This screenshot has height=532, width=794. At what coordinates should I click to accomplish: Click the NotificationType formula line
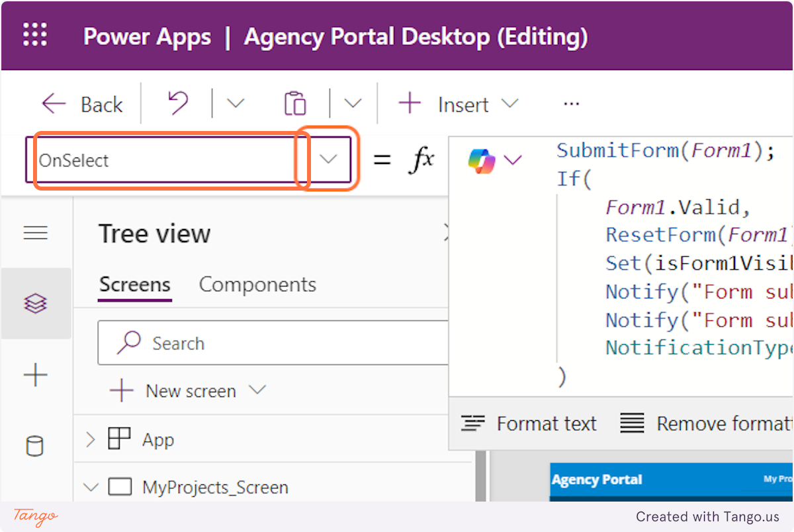click(x=699, y=348)
